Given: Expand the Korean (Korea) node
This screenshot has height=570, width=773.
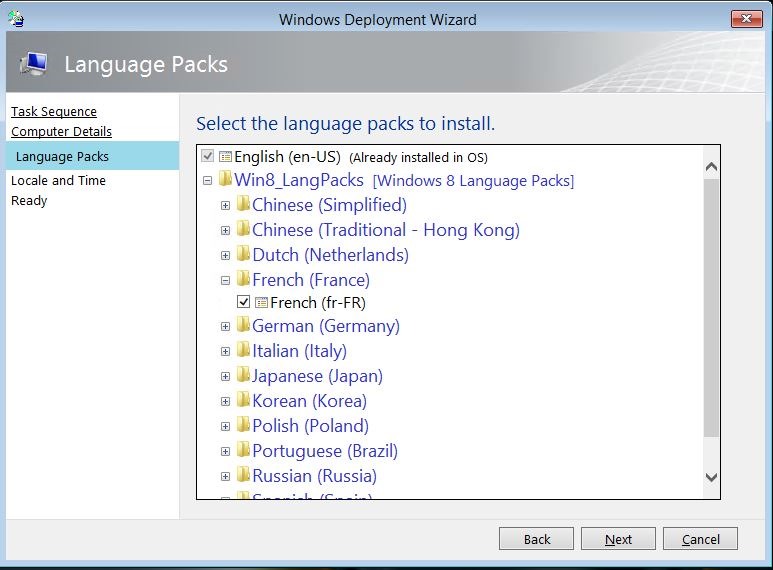Looking at the screenshot, I should point(225,401).
